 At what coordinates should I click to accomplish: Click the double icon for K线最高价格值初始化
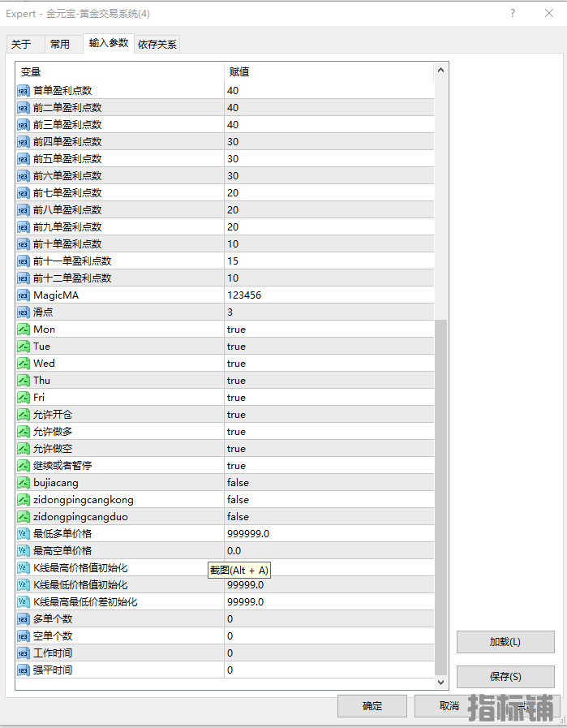point(24,567)
